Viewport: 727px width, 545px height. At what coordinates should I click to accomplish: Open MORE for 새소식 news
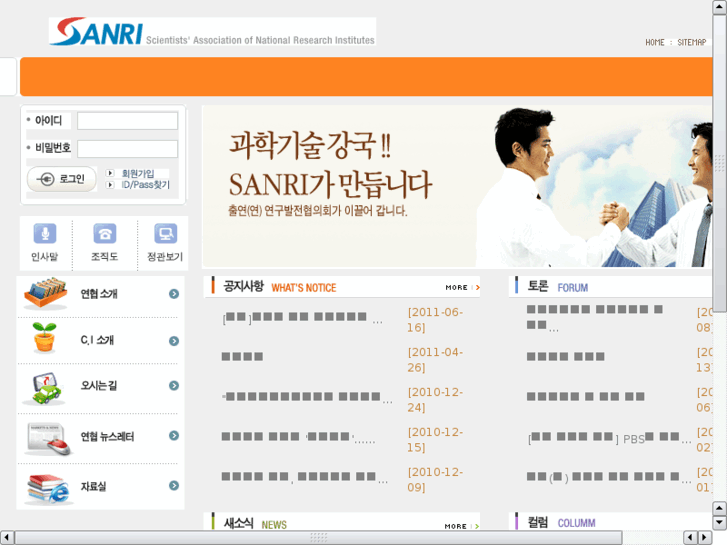coord(461,526)
